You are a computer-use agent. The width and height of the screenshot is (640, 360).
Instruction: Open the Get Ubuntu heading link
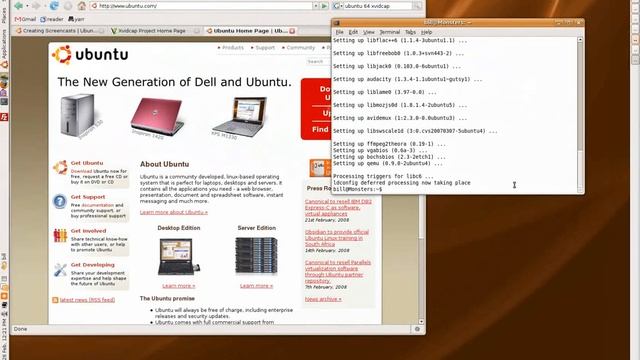point(87,163)
